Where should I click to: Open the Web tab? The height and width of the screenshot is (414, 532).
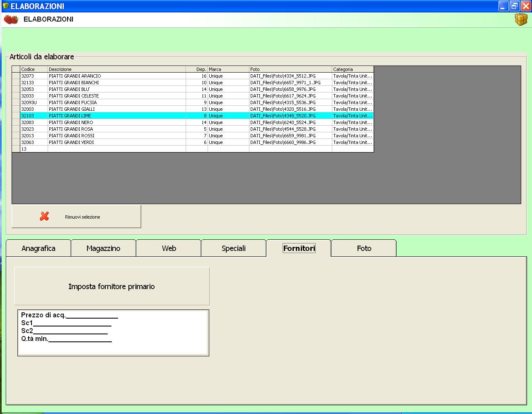[169, 248]
